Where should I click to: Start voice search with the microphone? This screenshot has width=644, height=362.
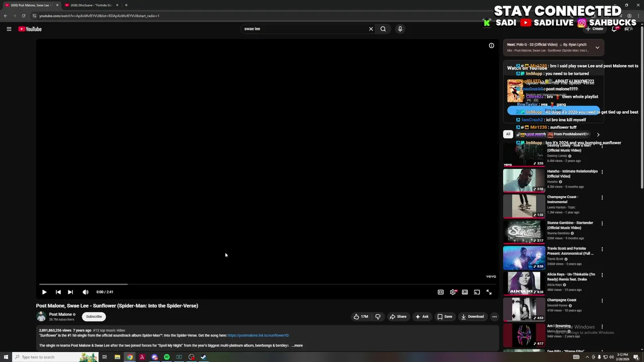(400, 29)
